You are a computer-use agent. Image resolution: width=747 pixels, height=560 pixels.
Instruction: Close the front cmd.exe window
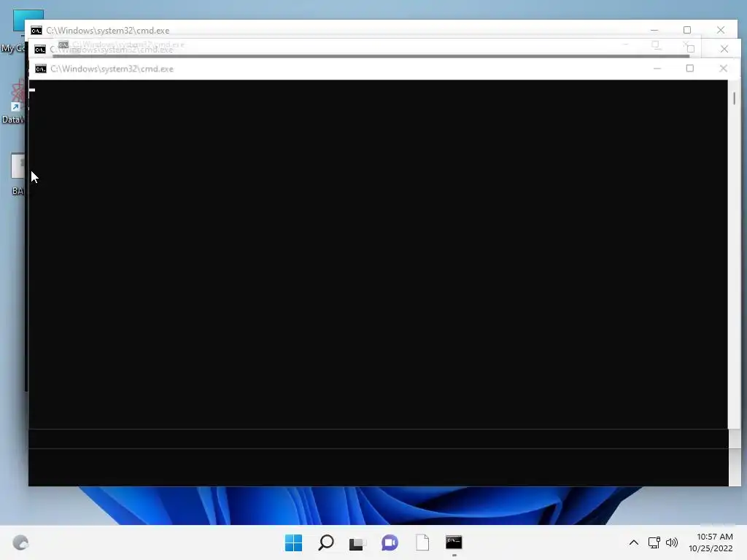point(723,69)
